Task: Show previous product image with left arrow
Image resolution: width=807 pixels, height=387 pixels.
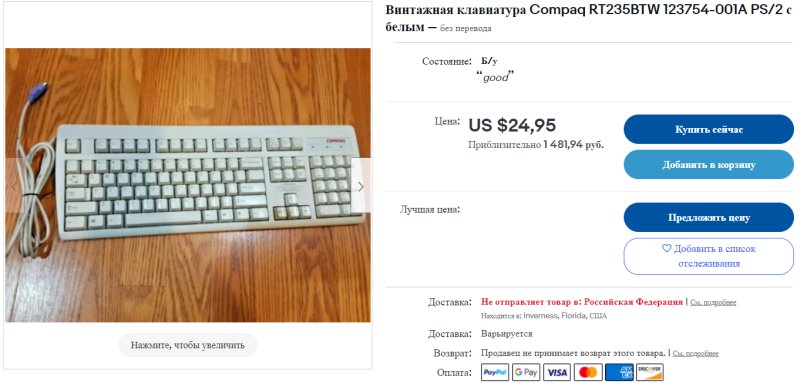Action: pos(14,186)
